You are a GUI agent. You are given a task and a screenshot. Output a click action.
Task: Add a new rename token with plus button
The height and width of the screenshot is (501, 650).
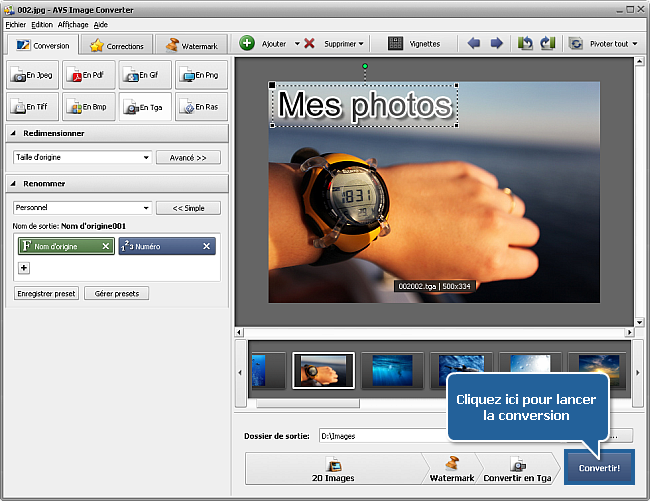point(24,267)
